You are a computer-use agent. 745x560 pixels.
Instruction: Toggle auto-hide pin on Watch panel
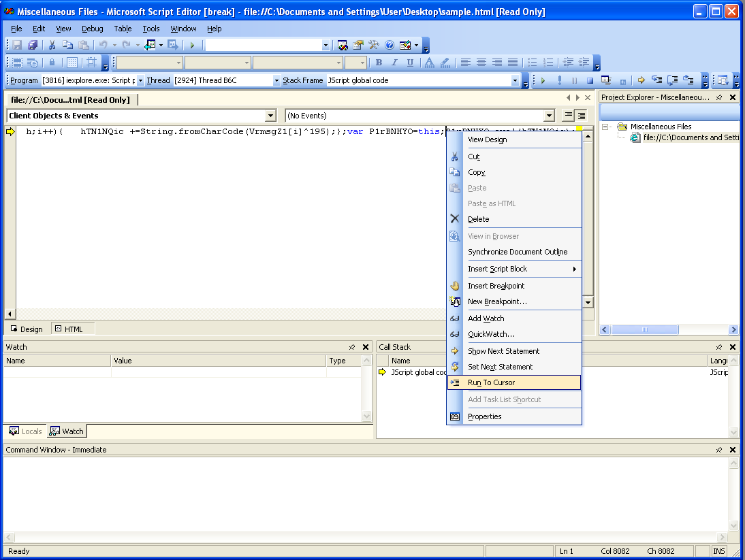tap(352, 347)
